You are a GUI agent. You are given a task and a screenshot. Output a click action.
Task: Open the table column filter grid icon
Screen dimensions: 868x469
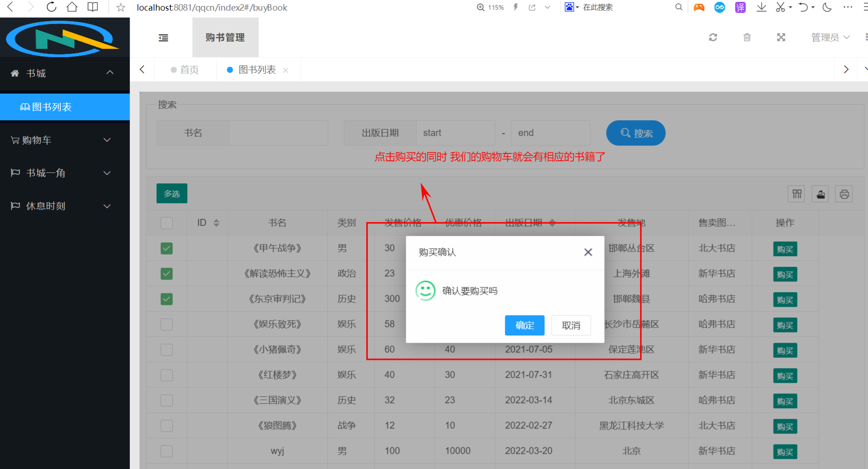797,194
